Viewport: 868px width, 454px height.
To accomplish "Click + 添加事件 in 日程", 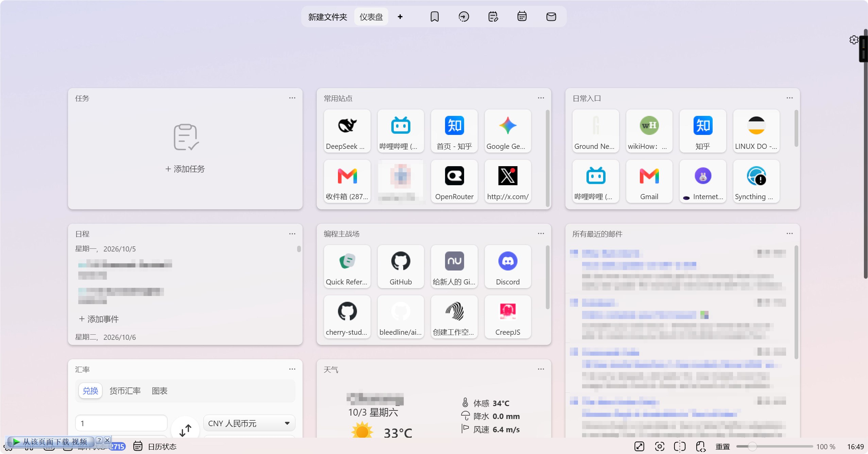I will pyautogui.click(x=99, y=319).
